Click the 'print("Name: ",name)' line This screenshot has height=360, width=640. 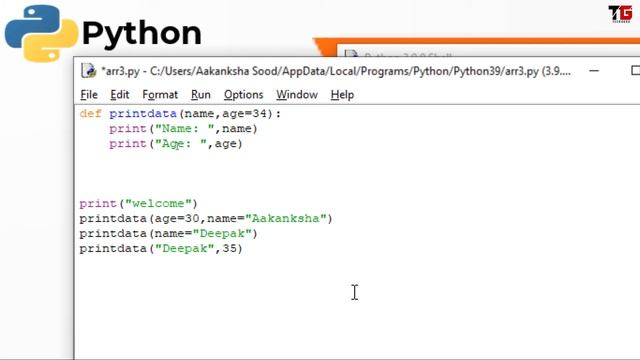(183, 129)
